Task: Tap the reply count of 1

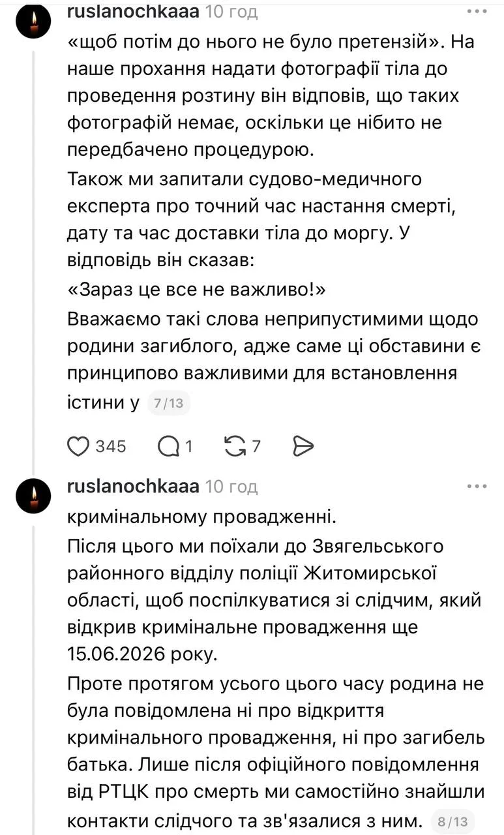Action: (189, 447)
